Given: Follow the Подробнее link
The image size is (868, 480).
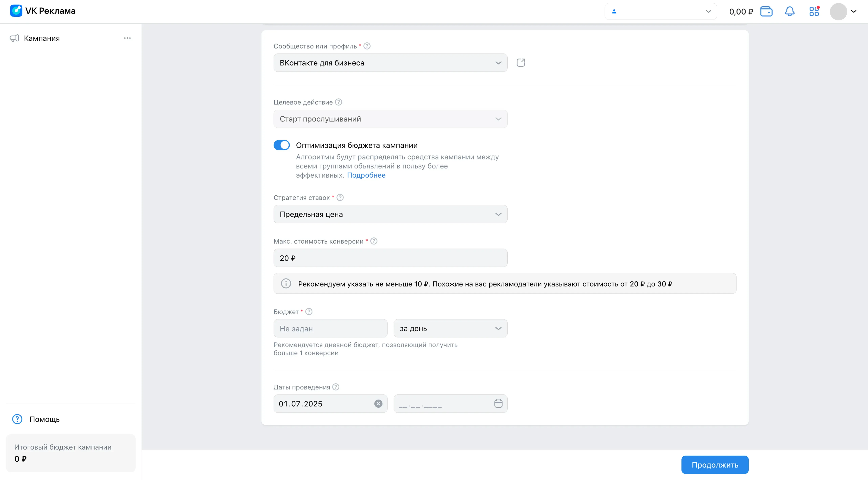Looking at the screenshot, I should (366, 175).
